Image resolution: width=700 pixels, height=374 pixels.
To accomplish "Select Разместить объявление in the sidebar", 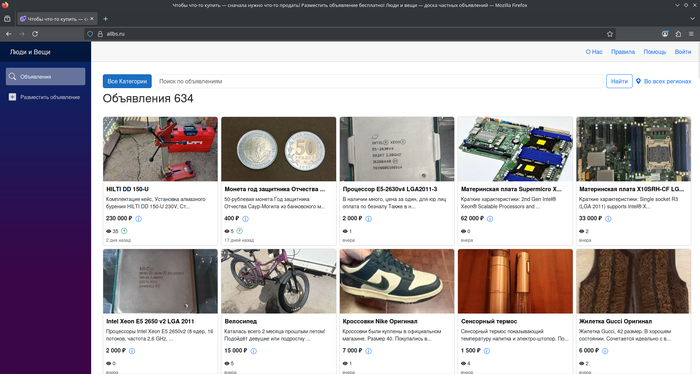I will [x=46, y=97].
